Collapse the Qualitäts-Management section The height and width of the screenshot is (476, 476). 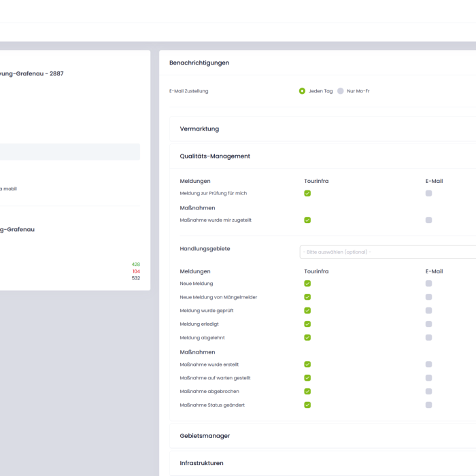(215, 156)
